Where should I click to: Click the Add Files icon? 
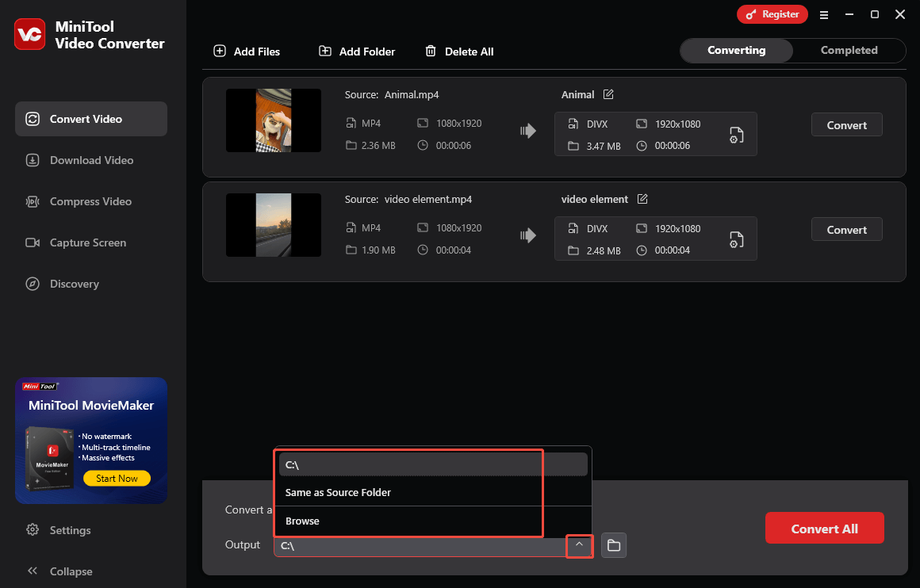pyautogui.click(x=219, y=51)
